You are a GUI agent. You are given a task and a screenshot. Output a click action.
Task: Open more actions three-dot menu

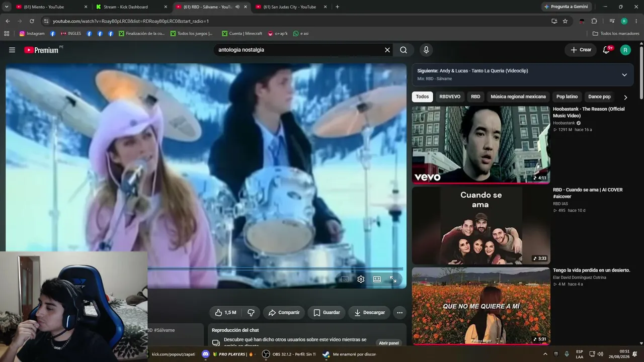[399, 312]
